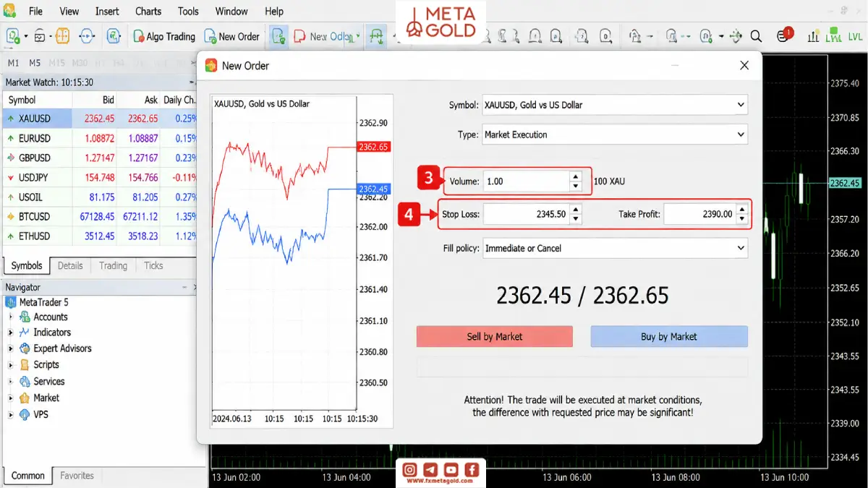Increase Take Profit with up arrow
The width and height of the screenshot is (868, 488).
[x=741, y=210]
